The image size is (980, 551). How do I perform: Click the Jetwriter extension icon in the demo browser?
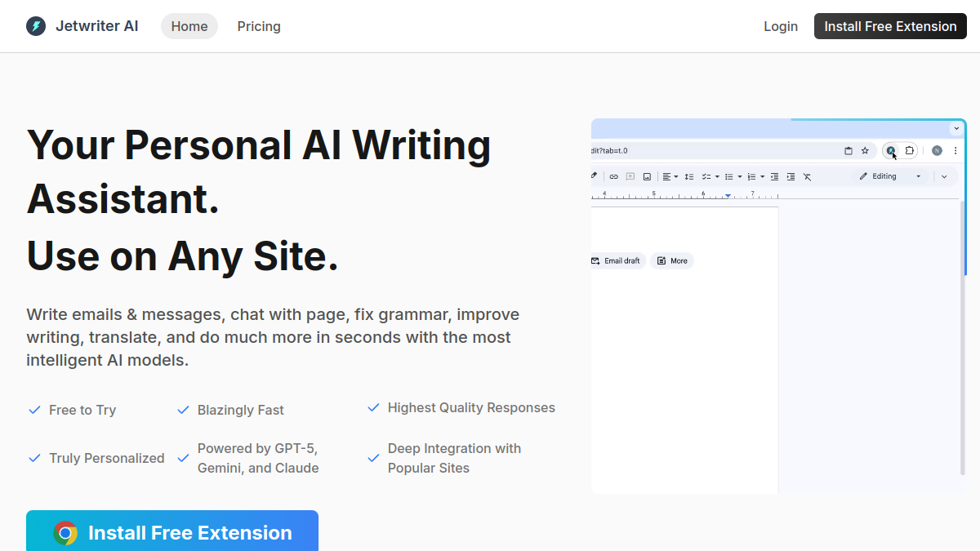click(890, 150)
